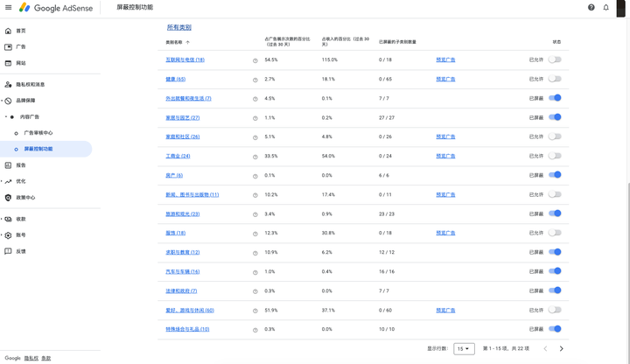Viewport: 630px width, 364px height.
Task: Click the 所有类别 breadcrumb link
Action: click(x=178, y=27)
